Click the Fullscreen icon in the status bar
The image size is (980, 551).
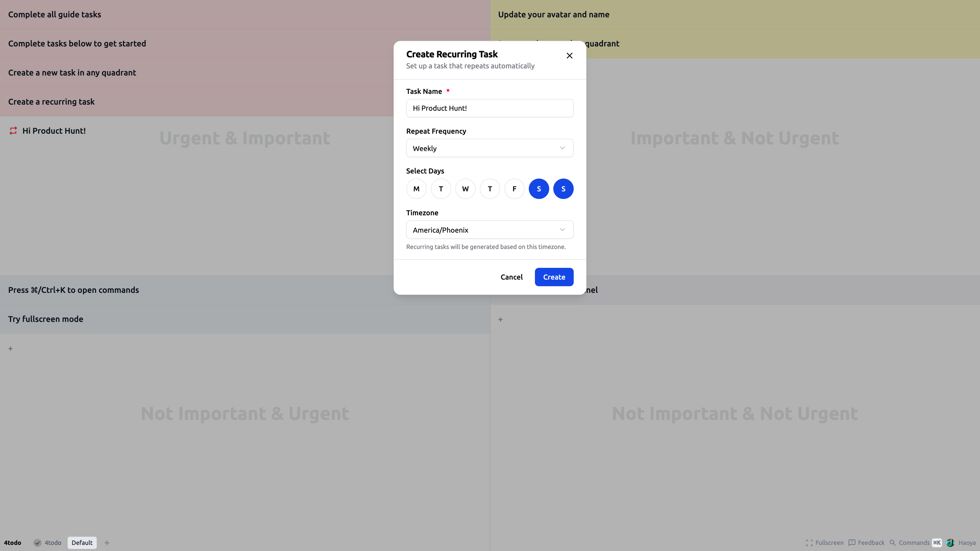(809, 543)
